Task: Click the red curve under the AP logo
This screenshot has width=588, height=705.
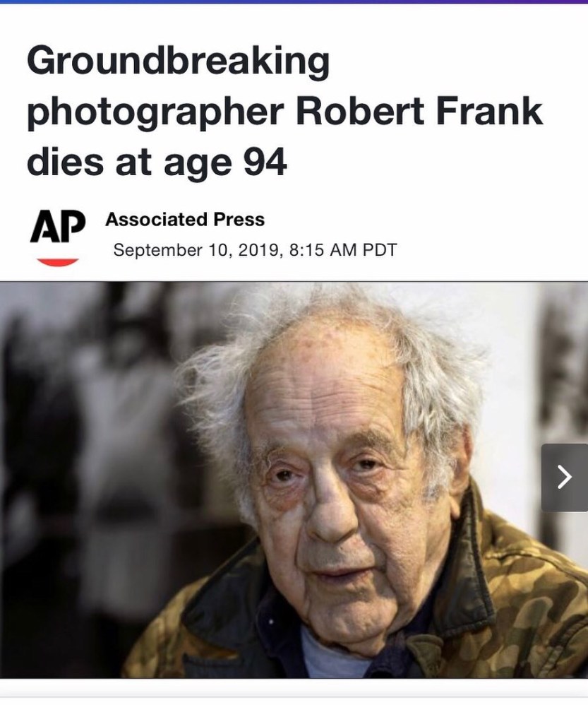Action: click(57, 262)
